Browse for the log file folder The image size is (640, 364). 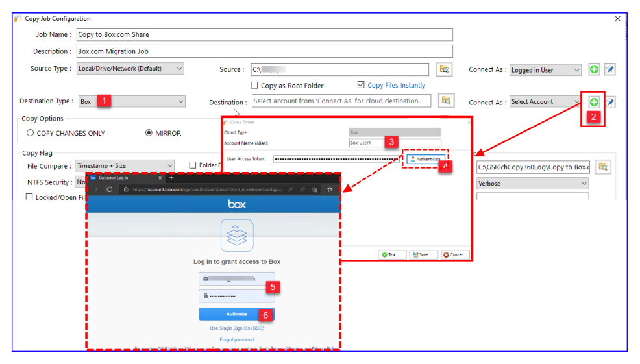(x=603, y=167)
